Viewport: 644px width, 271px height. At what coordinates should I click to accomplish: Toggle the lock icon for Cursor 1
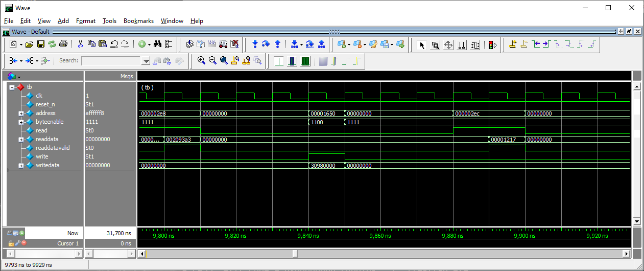point(11,243)
